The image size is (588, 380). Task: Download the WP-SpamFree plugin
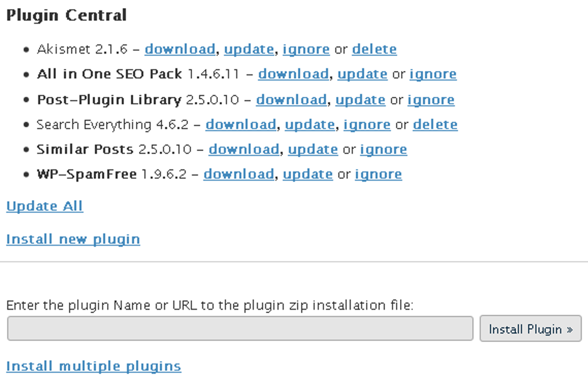click(238, 174)
